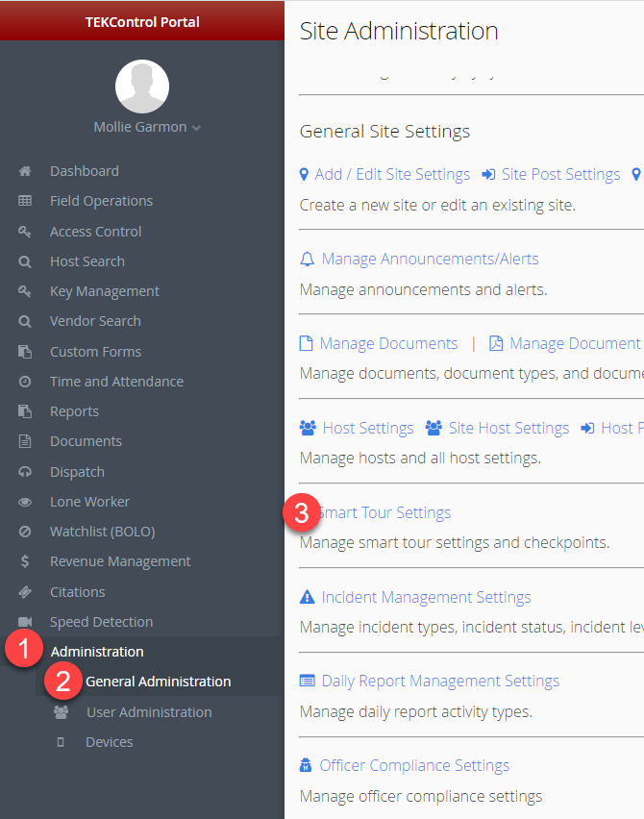Select General Administration submenu item

[159, 682]
